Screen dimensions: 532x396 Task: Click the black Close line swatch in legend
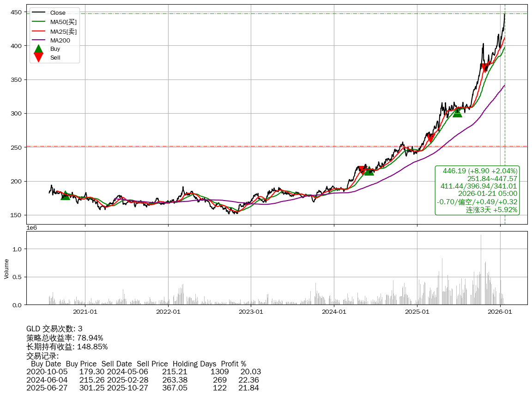[39, 13]
